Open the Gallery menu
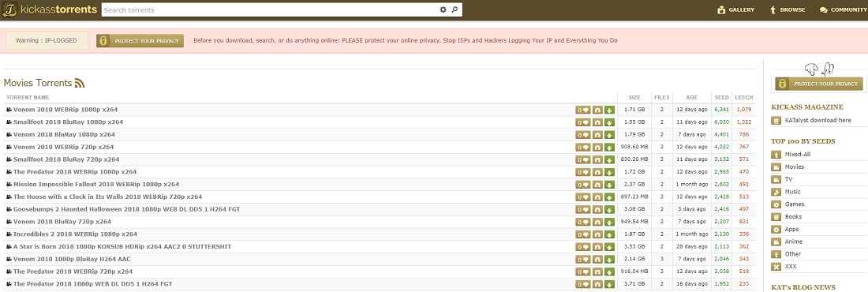 click(735, 10)
